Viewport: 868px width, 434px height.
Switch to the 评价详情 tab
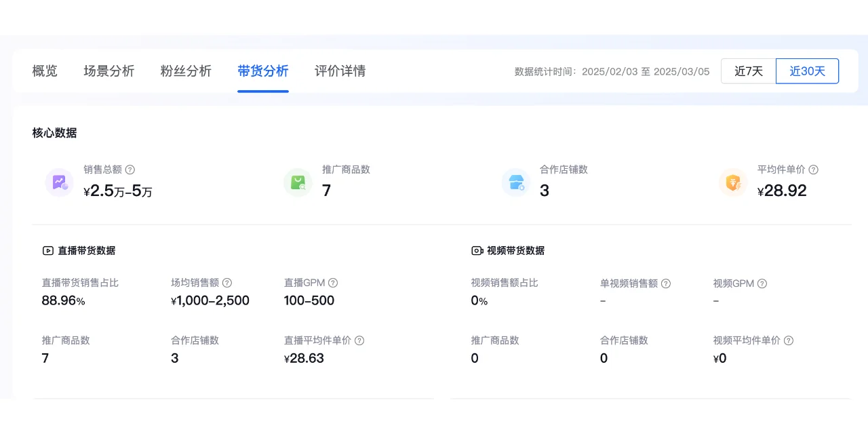pyautogui.click(x=340, y=71)
